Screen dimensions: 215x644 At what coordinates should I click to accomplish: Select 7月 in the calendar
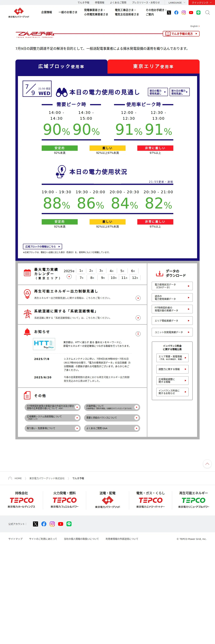[x=81, y=278]
